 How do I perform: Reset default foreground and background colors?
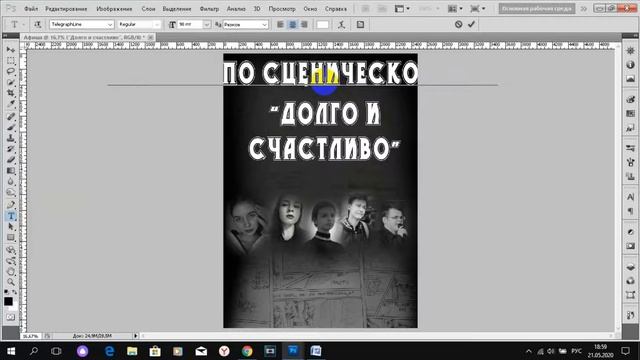(6, 292)
